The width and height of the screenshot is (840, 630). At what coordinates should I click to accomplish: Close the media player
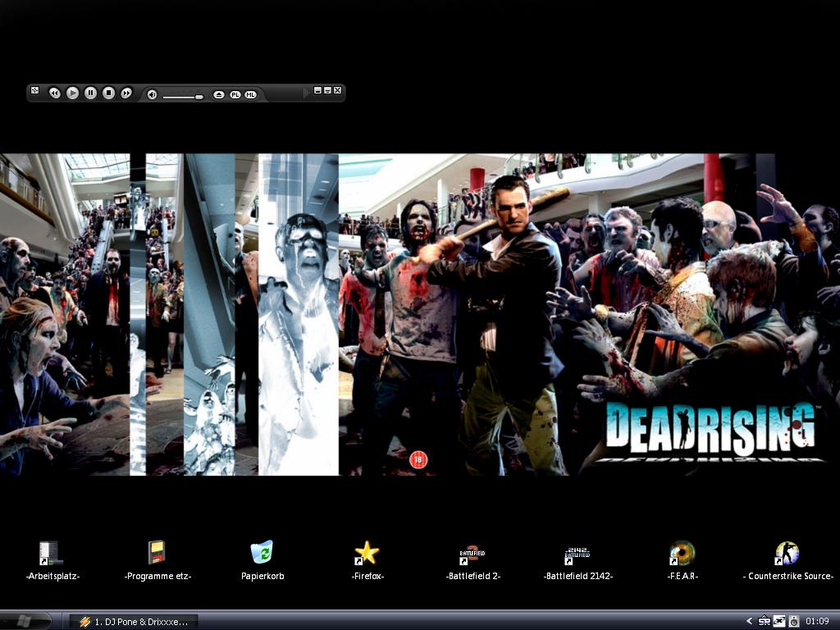point(337,90)
